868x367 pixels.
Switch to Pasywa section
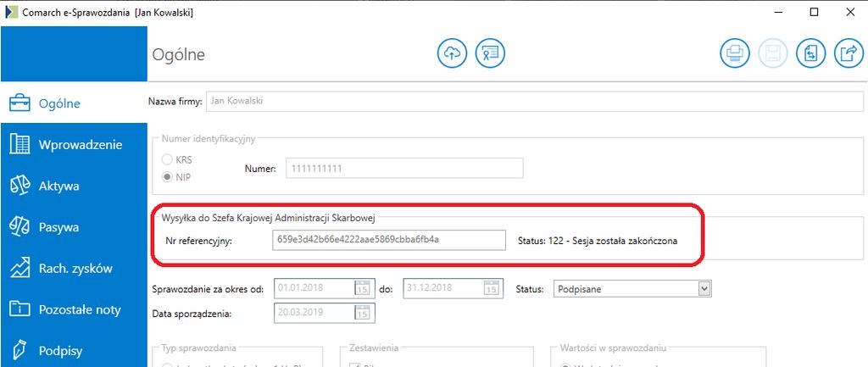(74, 227)
